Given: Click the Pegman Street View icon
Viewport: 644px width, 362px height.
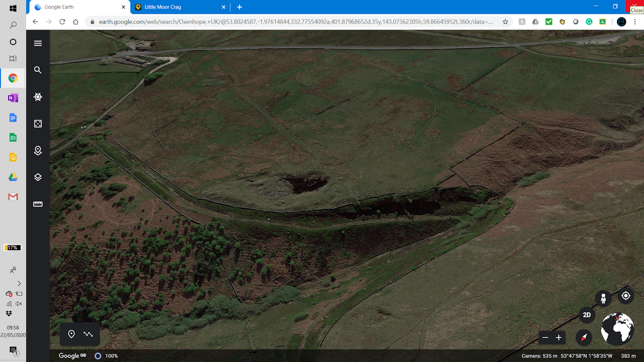Looking at the screenshot, I should point(603,298).
